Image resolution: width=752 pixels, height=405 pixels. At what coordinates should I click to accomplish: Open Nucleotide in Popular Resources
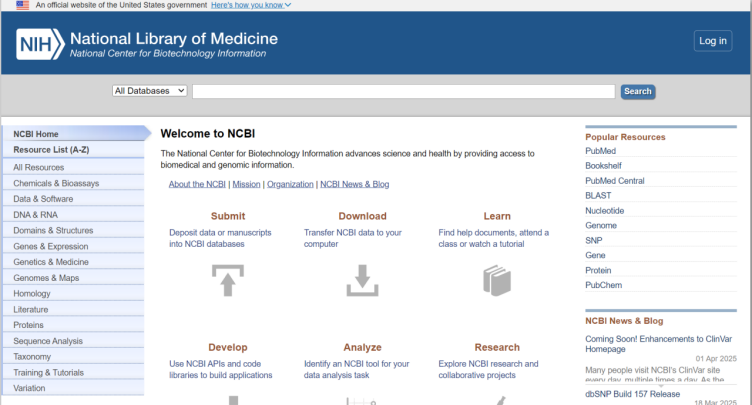605,211
